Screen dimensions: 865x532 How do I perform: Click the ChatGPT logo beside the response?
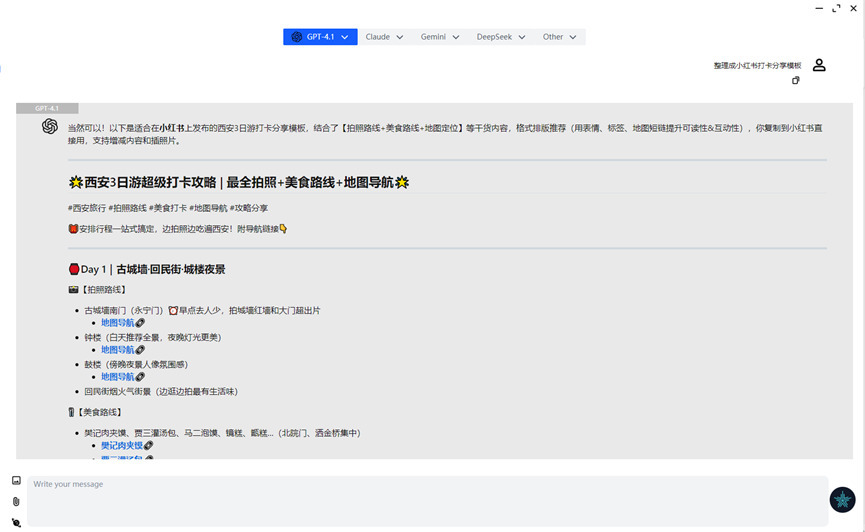pyautogui.click(x=50, y=126)
